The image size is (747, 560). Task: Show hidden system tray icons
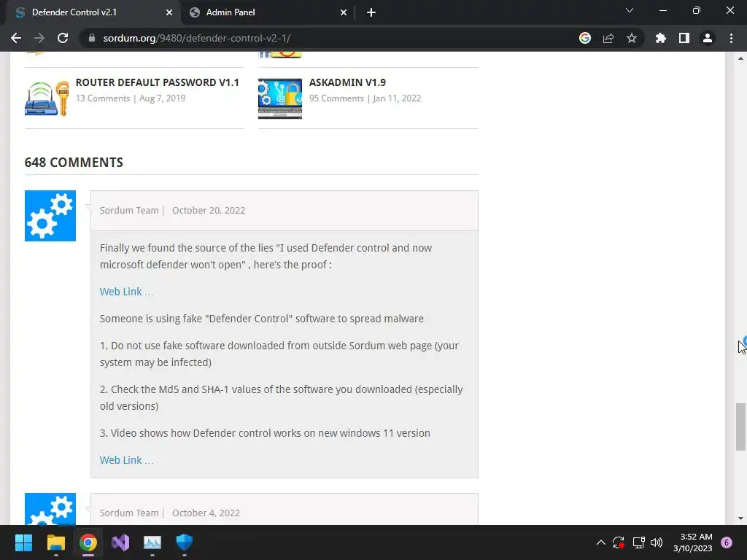coord(601,542)
